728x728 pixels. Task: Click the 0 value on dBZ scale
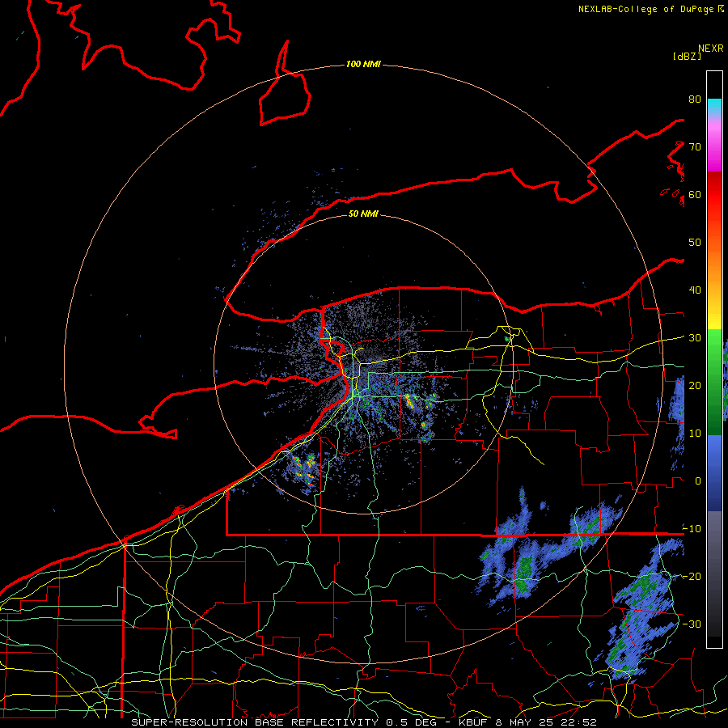[x=698, y=481]
